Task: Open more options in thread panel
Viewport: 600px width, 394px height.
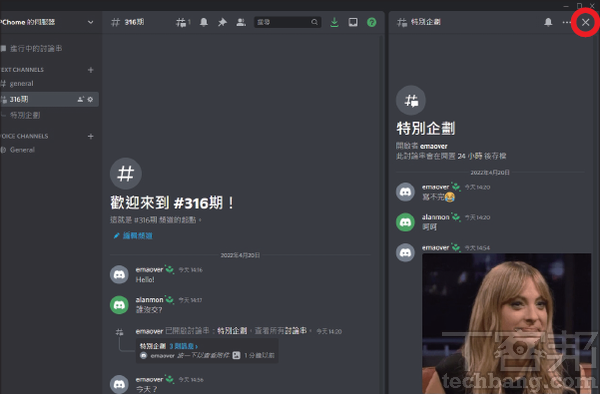Action: (x=566, y=22)
